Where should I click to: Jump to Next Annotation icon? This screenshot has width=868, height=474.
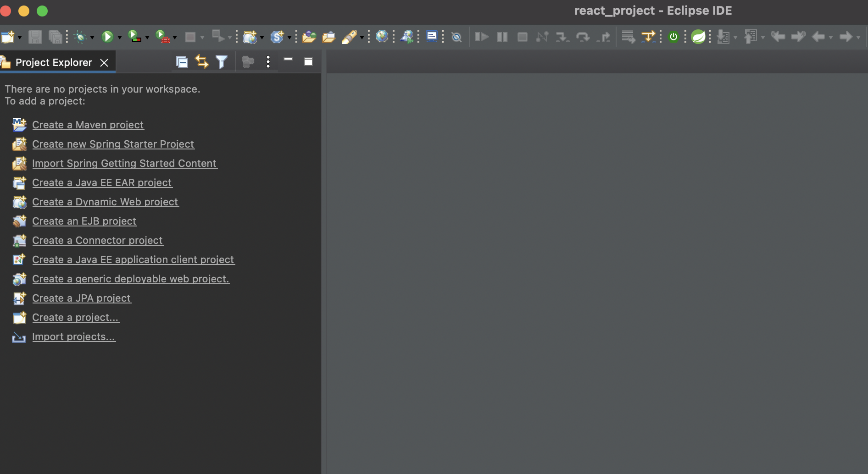[723, 37]
